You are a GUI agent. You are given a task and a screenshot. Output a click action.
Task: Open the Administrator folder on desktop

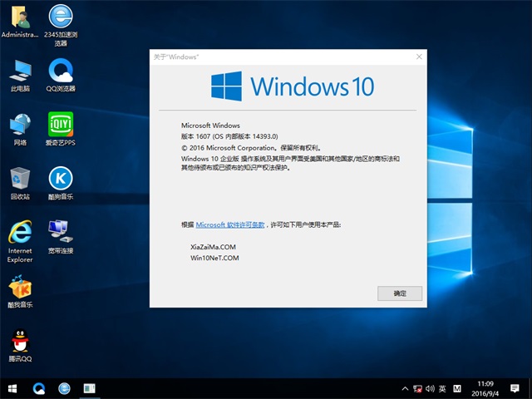pos(20,20)
